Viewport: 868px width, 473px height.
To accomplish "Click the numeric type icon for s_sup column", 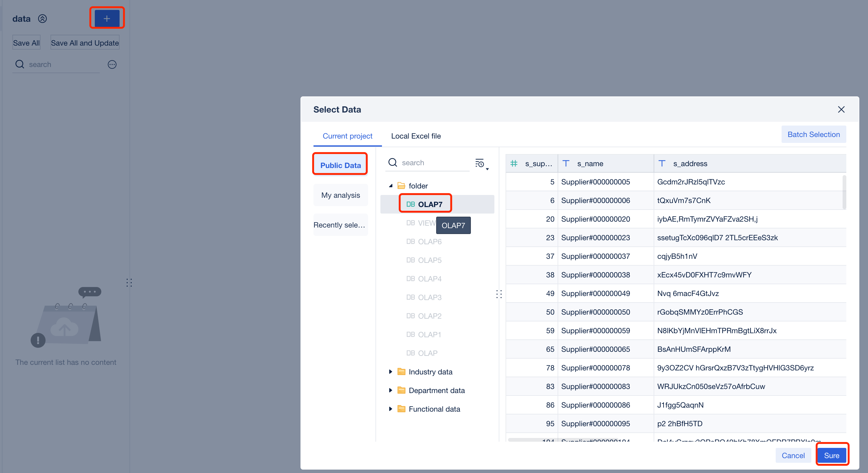I will 514,164.
